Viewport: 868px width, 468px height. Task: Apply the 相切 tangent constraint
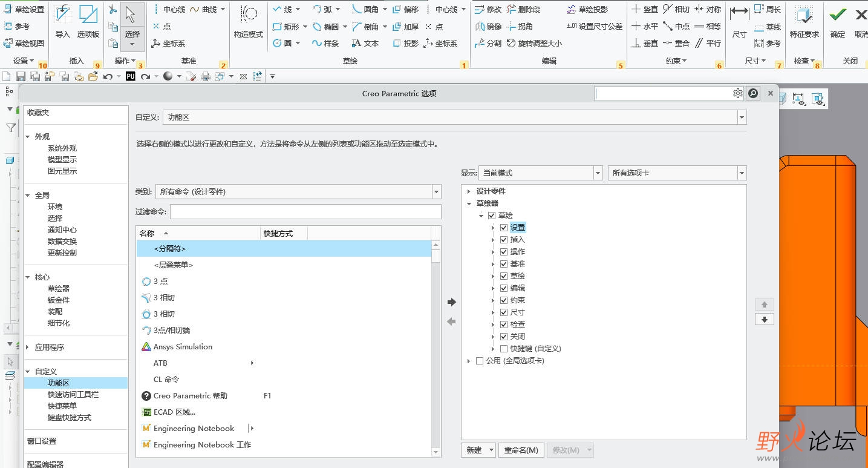point(676,10)
